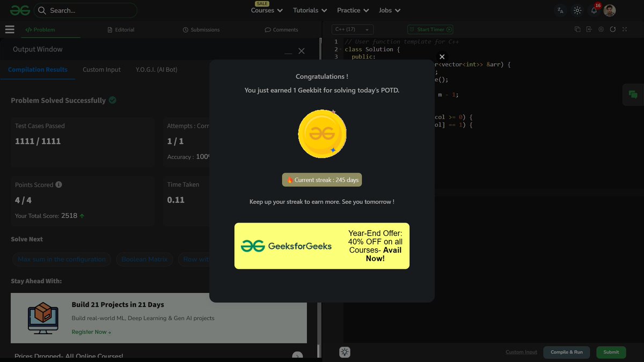The width and height of the screenshot is (644, 362).
Task: Switch to the Custom Input tab
Action: pyautogui.click(x=101, y=69)
